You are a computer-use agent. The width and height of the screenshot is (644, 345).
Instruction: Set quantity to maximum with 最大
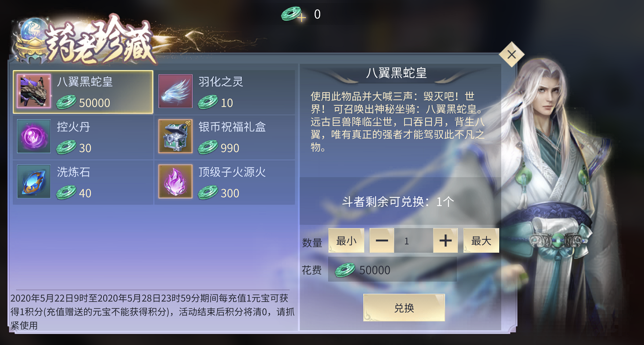point(481,241)
